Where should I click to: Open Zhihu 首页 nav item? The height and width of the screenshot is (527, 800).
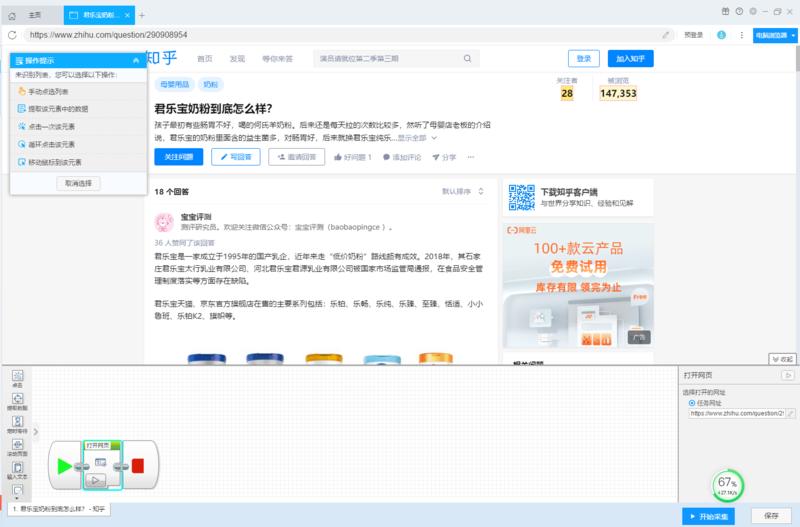(x=205, y=59)
